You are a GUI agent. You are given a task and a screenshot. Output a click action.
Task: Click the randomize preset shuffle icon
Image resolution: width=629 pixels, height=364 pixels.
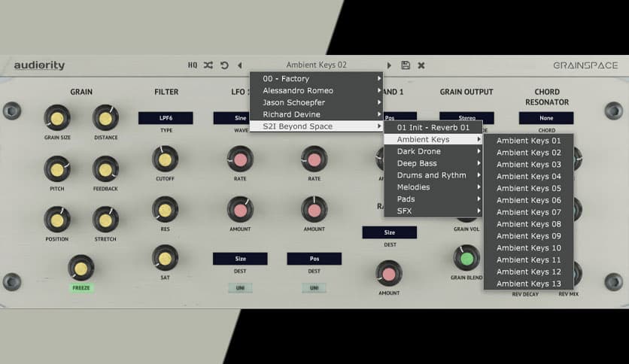click(x=208, y=65)
